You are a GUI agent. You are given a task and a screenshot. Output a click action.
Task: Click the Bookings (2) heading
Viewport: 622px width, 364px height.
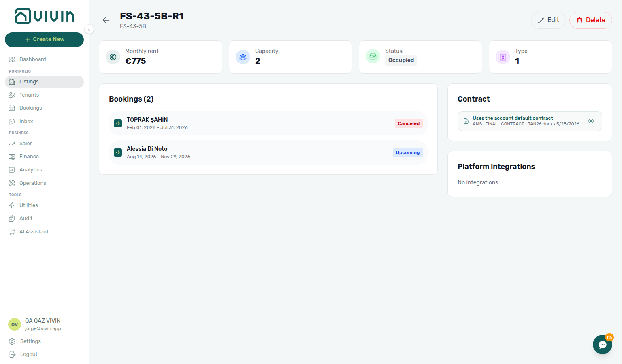point(131,99)
